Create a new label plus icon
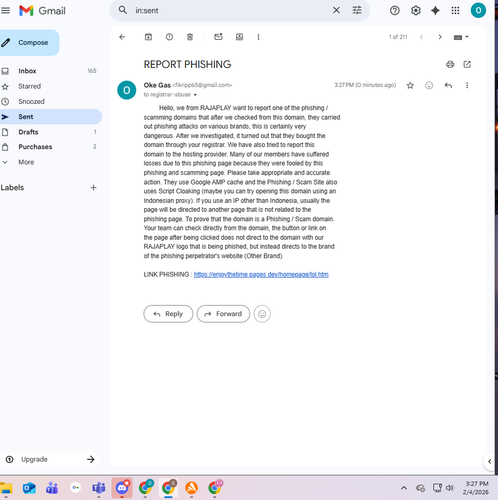 [93, 188]
